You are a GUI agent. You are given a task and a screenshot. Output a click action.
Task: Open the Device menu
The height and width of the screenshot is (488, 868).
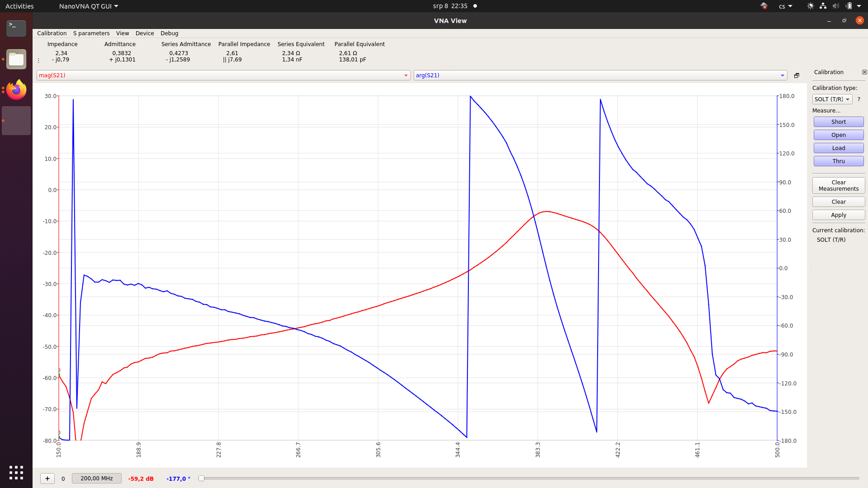[145, 33]
